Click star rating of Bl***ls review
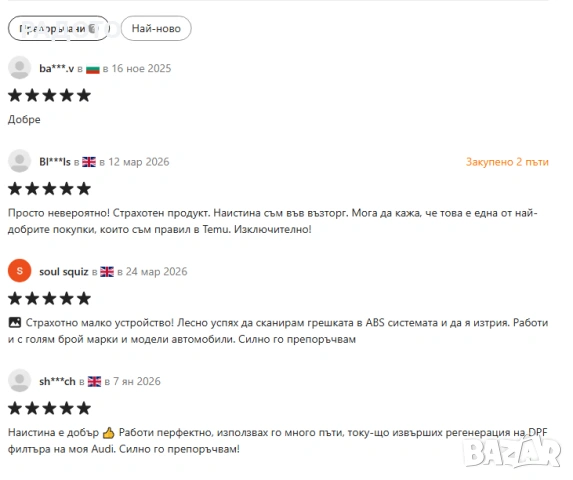Screen dimensions: 573x480 [x=49, y=189]
